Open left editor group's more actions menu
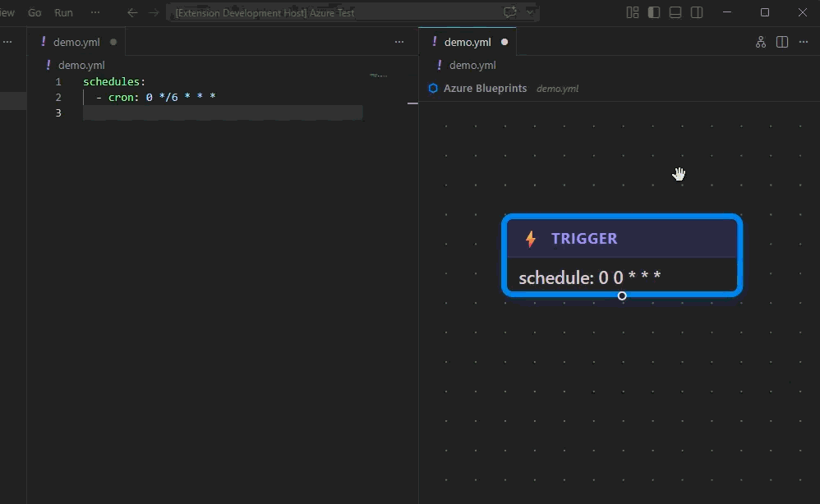 click(x=399, y=42)
